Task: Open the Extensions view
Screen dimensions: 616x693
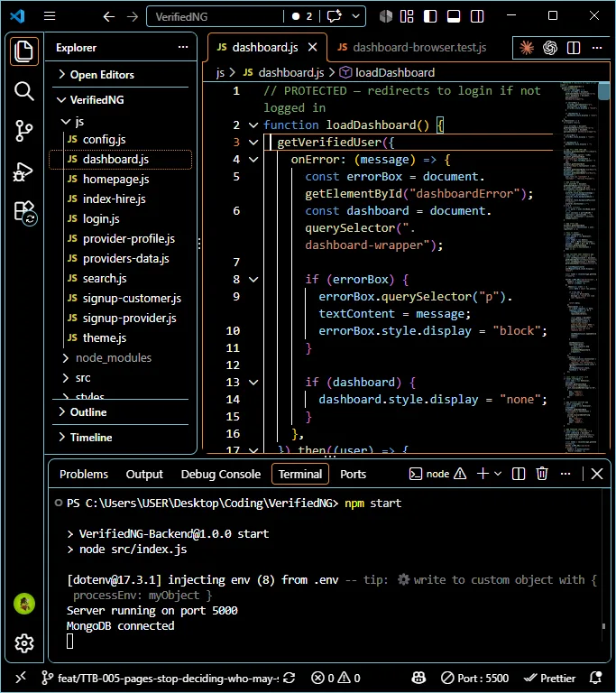Action: point(24,212)
